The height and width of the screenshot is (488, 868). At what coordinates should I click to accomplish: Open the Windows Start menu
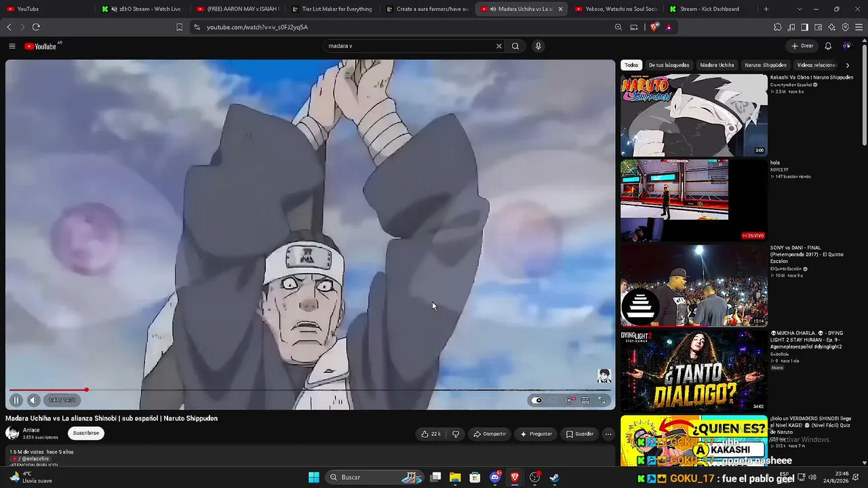[314, 477]
